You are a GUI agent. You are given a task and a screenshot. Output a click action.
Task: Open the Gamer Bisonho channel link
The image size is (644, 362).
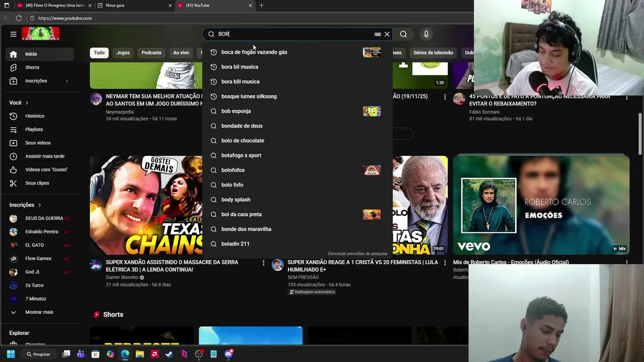click(x=122, y=278)
